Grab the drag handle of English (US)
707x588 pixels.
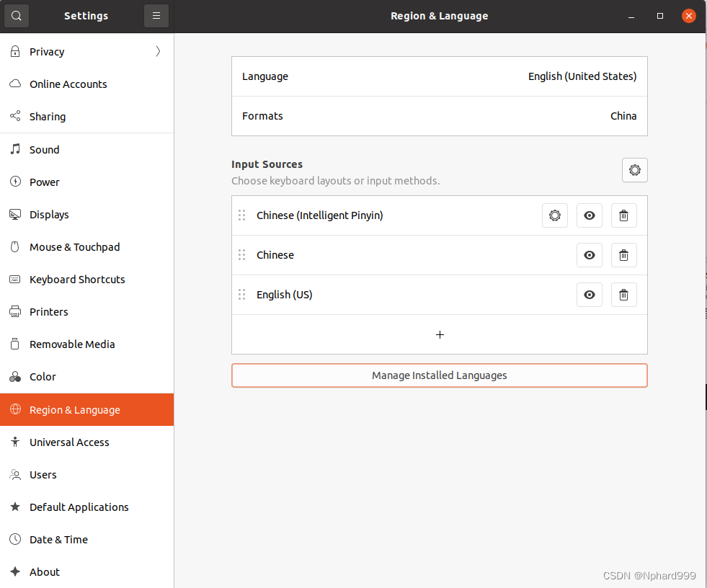242,294
